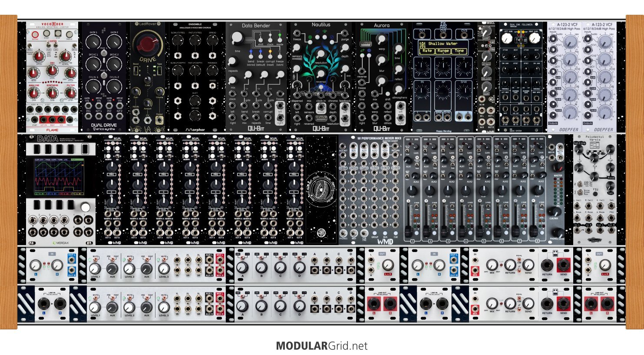Open the MODULARGrid.net link
The image size is (644, 355).
pyautogui.click(x=322, y=346)
